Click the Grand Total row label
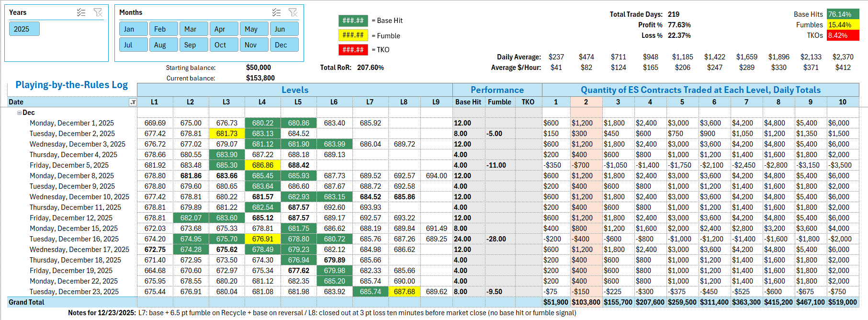 click(x=26, y=302)
